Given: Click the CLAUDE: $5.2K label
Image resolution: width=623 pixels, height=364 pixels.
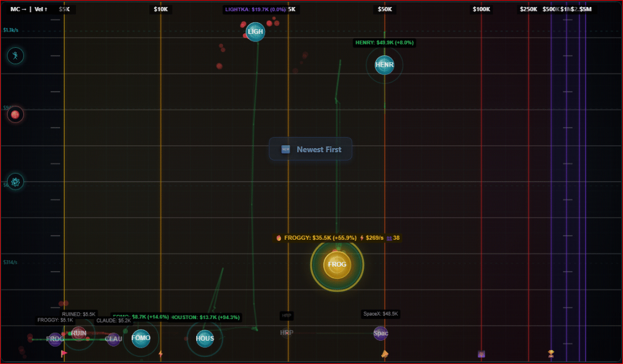Looking at the screenshot, I should (114, 321).
